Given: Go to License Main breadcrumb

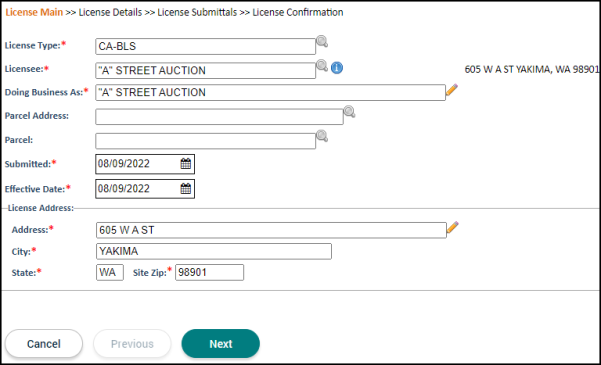Looking at the screenshot, I should 34,12.
